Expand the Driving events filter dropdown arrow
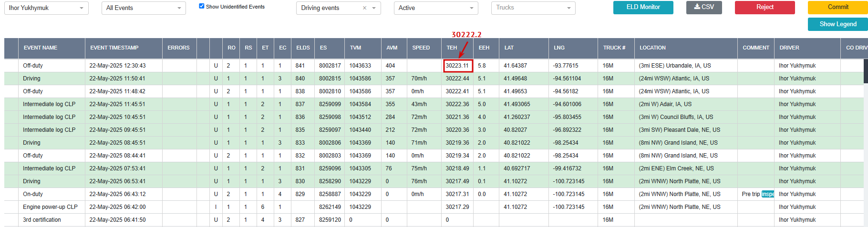This screenshot has width=868, height=227. click(374, 8)
